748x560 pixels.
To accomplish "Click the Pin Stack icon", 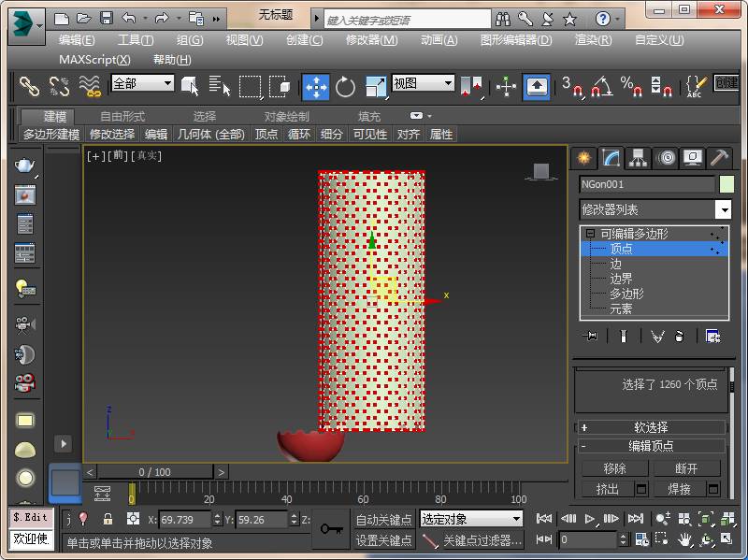I will pos(591,337).
